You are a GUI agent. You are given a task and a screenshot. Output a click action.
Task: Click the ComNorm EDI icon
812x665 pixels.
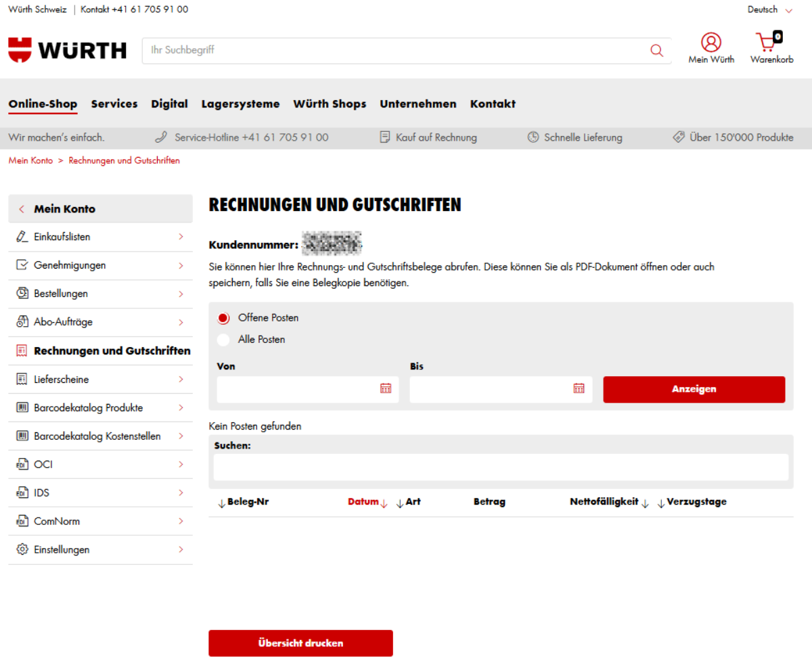click(x=22, y=522)
